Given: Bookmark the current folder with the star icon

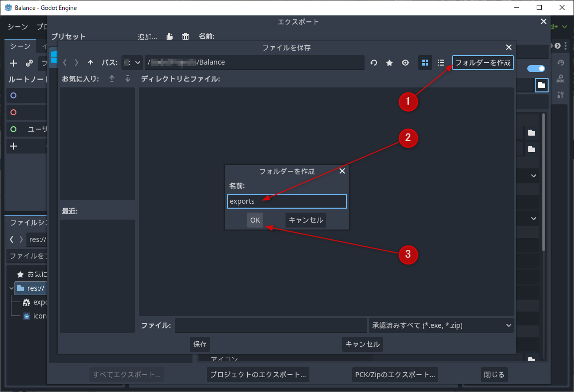Looking at the screenshot, I should pyautogui.click(x=389, y=63).
